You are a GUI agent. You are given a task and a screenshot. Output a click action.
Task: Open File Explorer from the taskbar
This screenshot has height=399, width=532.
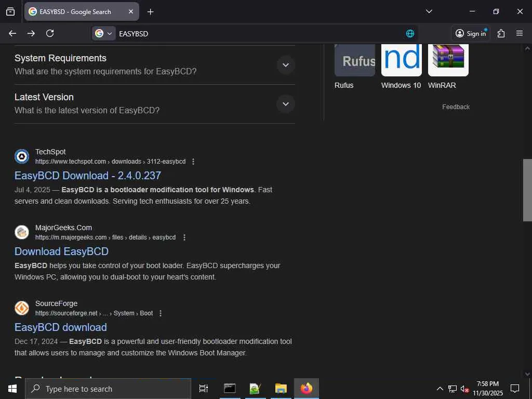[x=281, y=389]
